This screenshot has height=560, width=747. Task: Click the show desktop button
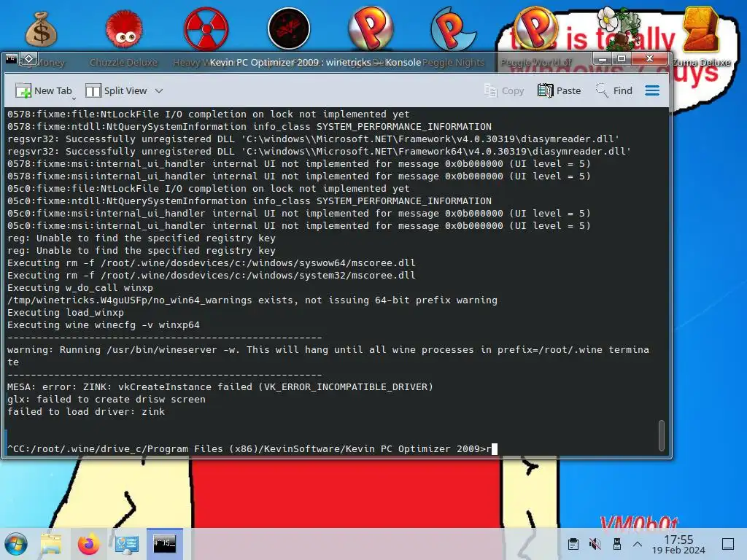pyautogui.click(x=728, y=544)
